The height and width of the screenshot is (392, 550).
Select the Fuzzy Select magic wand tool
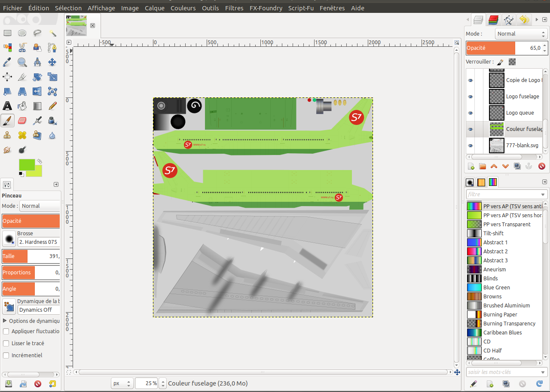tap(52, 33)
